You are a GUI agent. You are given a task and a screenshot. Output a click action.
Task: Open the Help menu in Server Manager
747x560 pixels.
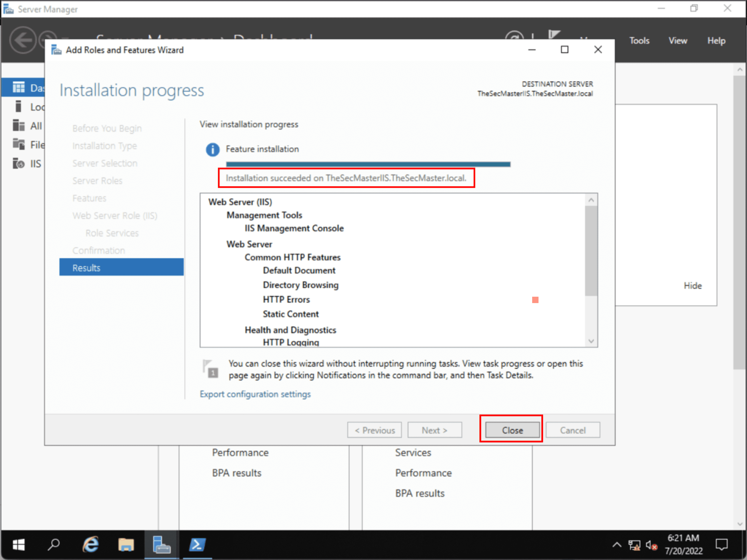716,41
